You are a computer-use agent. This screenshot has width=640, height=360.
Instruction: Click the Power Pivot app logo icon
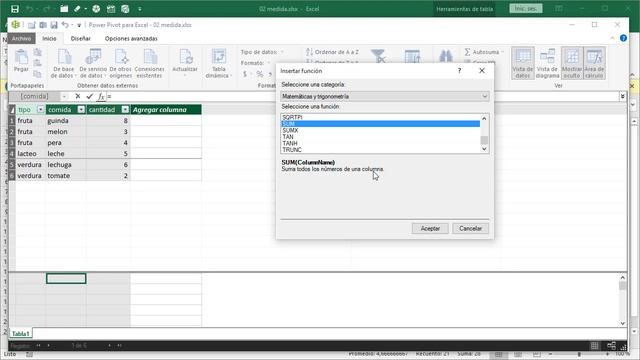pyautogui.click(x=16, y=24)
